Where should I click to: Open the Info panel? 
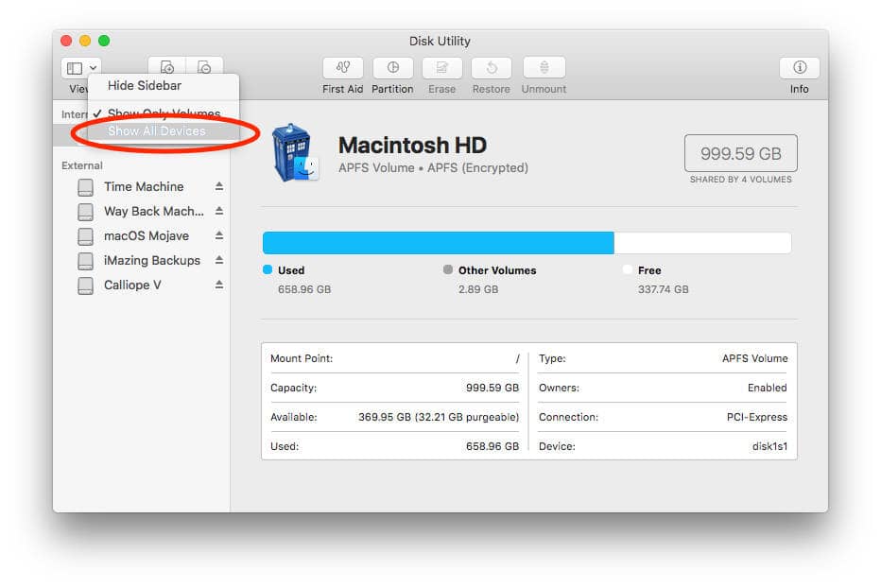(x=799, y=68)
